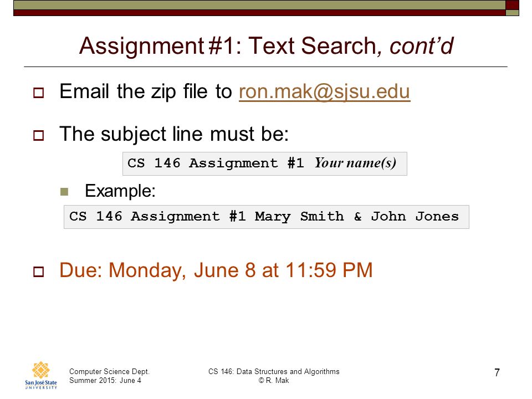The width and height of the screenshot is (532, 399).
Task: Open the ron.mak@sjsu.edu email link
Action: pos(324,91)
